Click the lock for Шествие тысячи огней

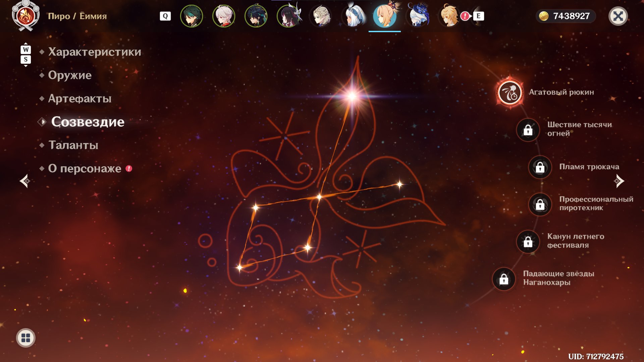528,130
